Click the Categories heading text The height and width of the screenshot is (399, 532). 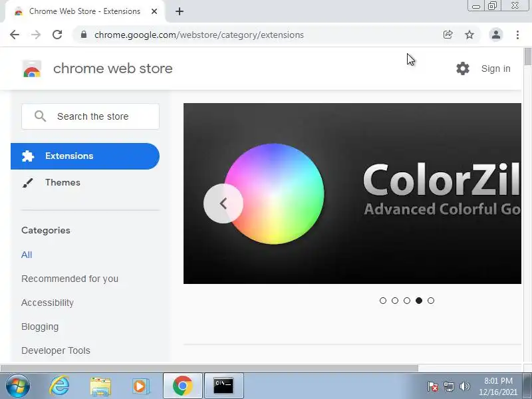pos(46,230)
